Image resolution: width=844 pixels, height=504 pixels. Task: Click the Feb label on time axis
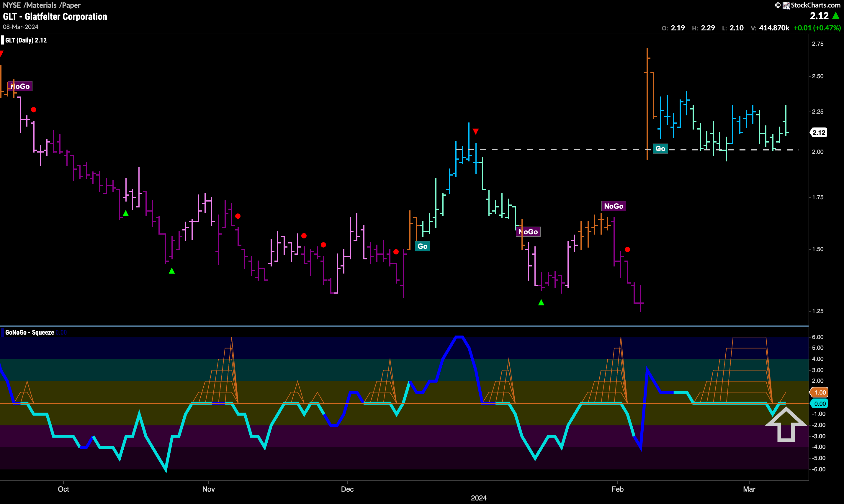617,489
